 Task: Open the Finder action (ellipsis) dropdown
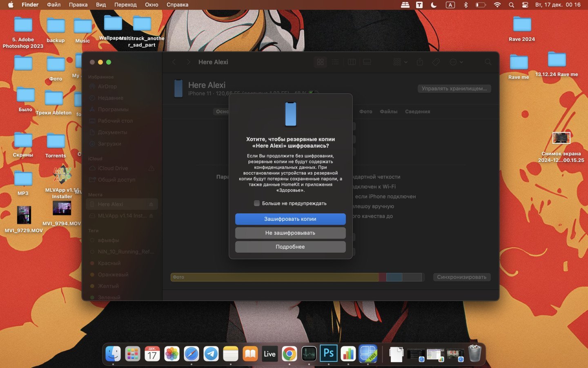(x=456, y=62)
